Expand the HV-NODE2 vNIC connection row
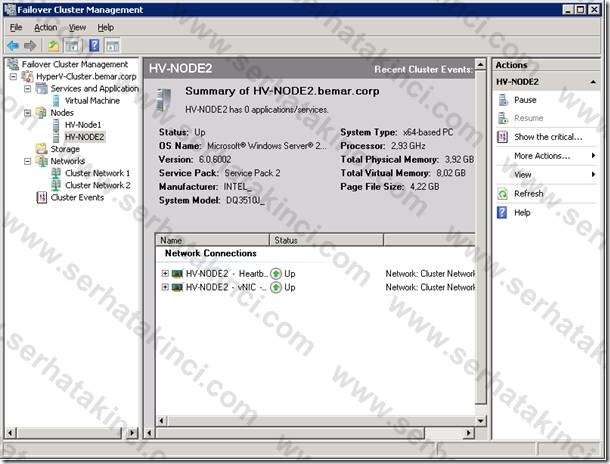The height and width of the screenshot is (464, 610). pos(165,287)
